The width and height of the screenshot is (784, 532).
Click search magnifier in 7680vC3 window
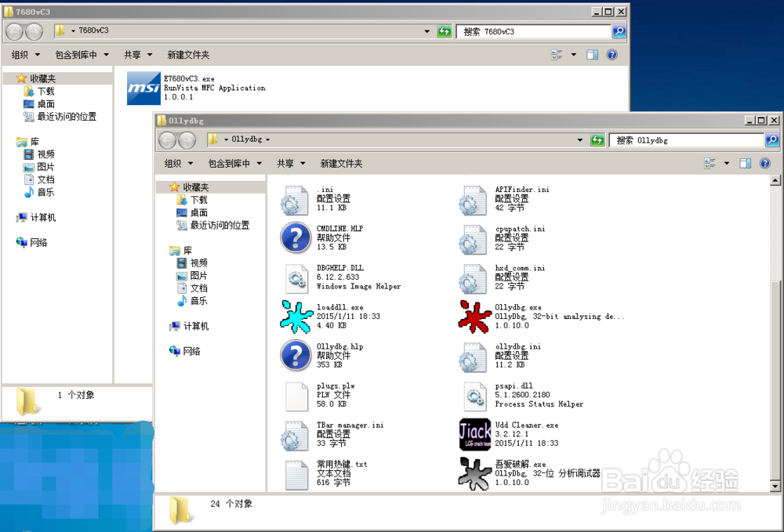coord(619,31)
